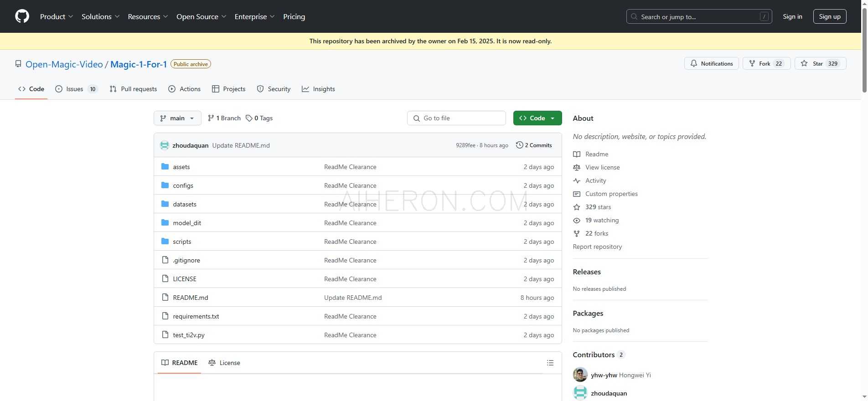
Task: Open the 329 stars link
Action: 592,207
